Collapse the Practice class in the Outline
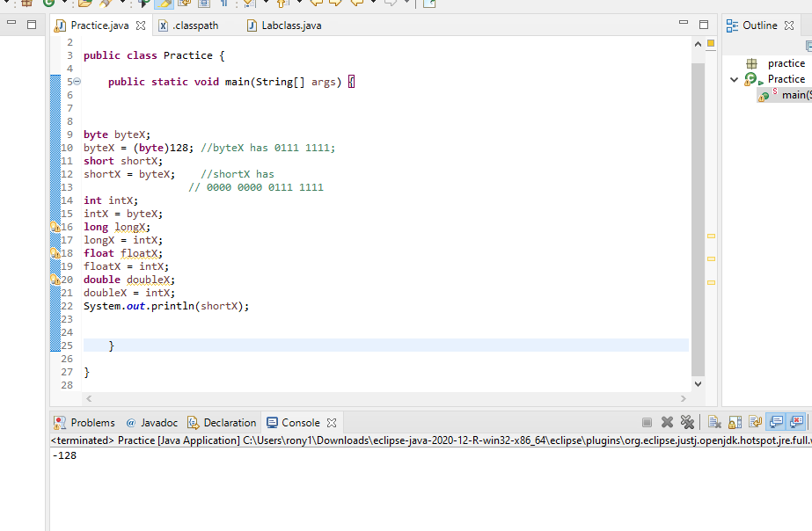This screenshot has height=531, width=812. pos(735,78)
